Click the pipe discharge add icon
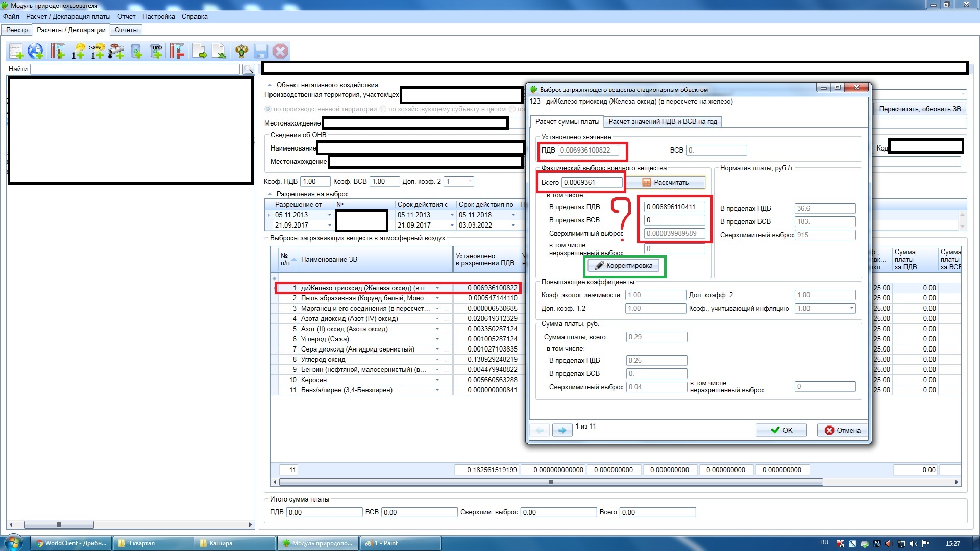 116,51
